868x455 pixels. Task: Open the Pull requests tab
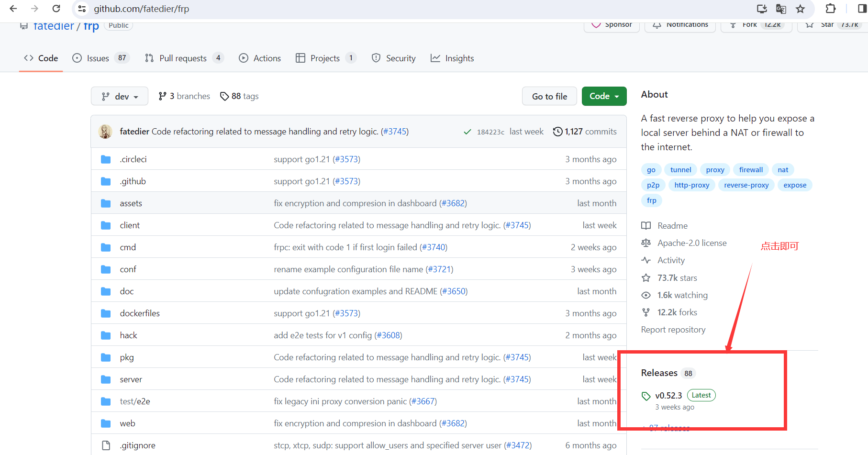click(184, 58)
